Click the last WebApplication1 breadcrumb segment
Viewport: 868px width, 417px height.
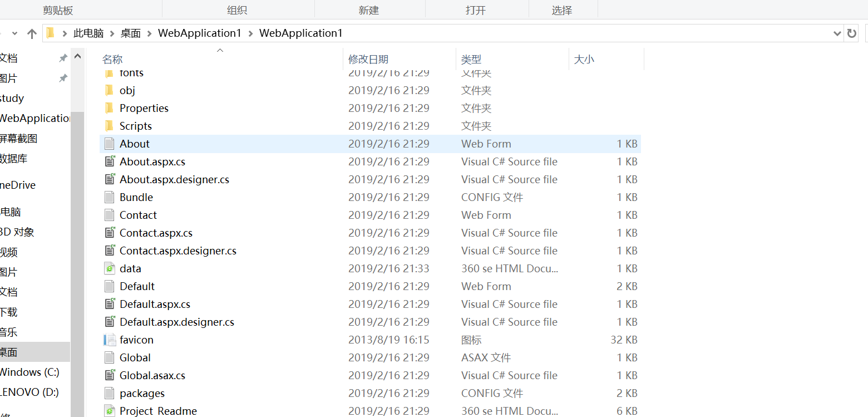301,33
